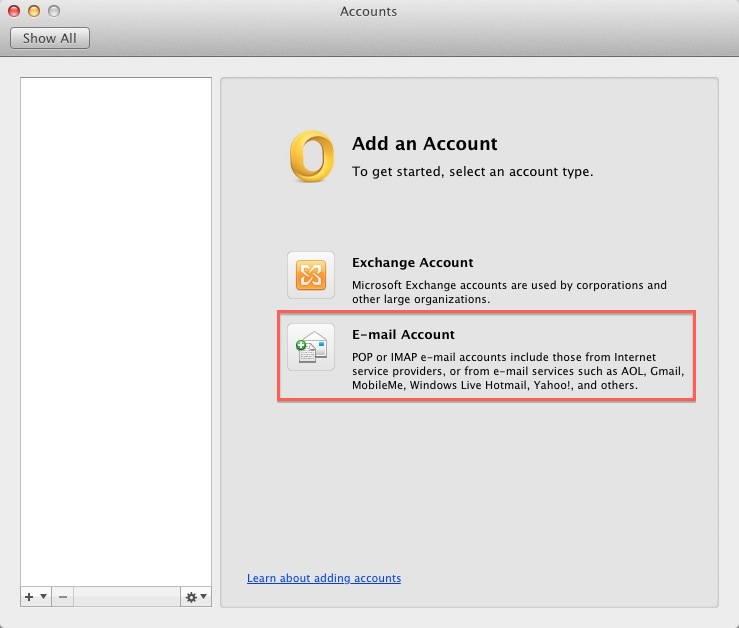
Task: Choose the E-mail Account title text
Action: click(x=403, y=334)
